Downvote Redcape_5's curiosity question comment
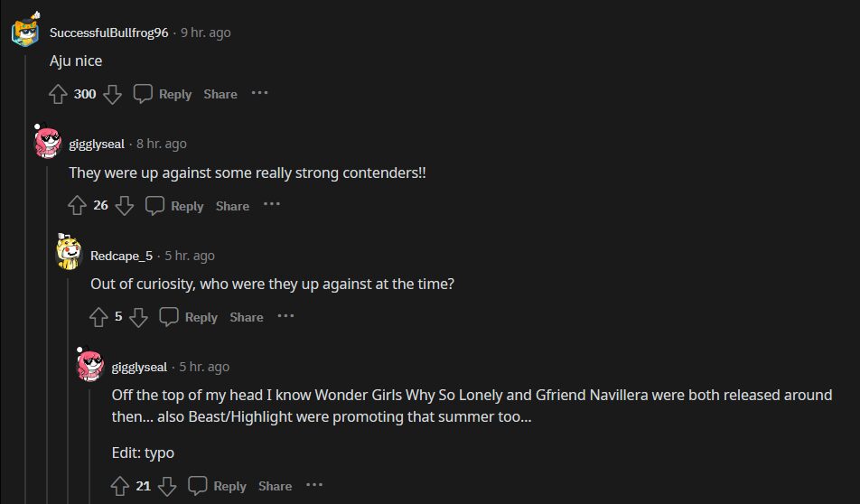The width and height of the screenshot is (860, 504). tap(138, 317)
